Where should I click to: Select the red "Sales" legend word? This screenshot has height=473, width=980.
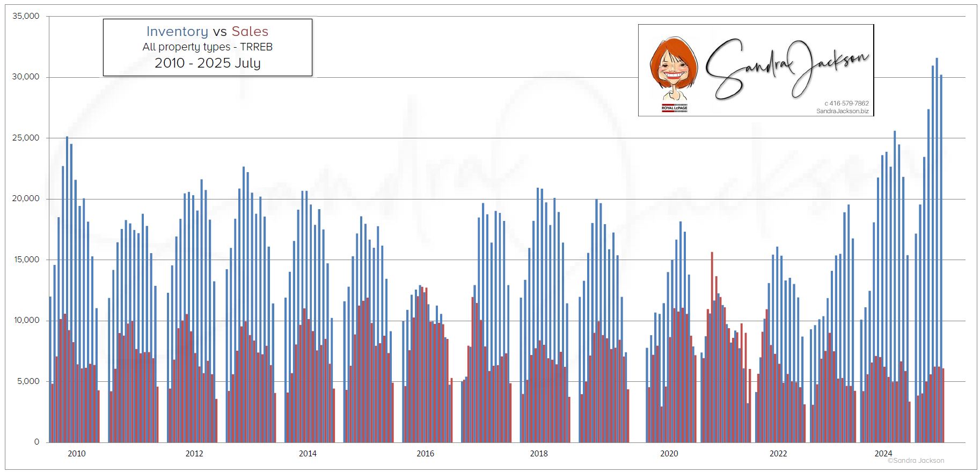[x=250, y=32]
